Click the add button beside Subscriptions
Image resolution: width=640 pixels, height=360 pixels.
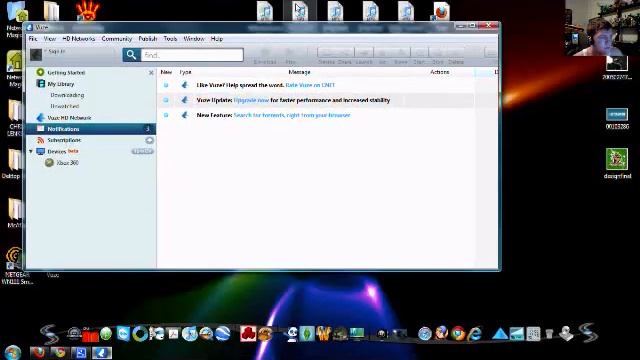click(x=150, y=140)
